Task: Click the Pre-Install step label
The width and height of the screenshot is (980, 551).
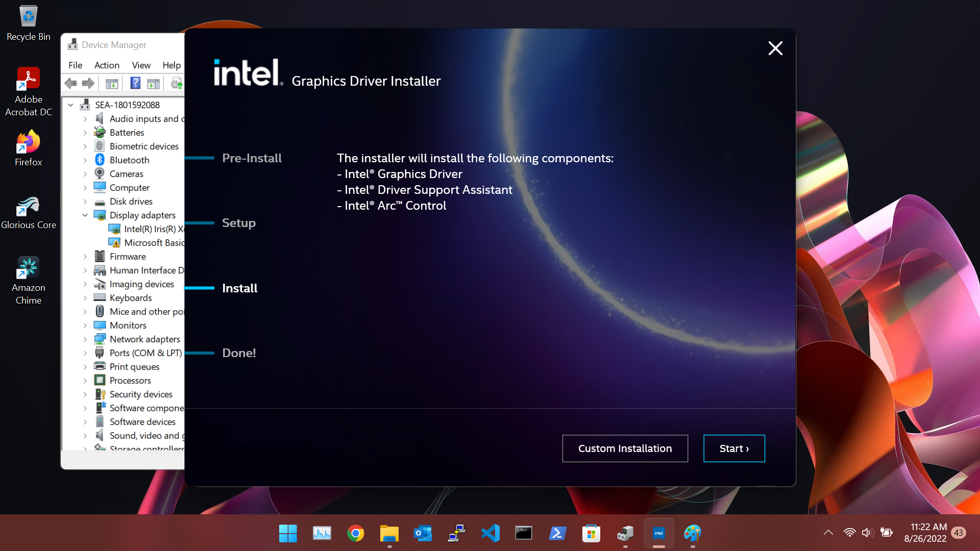Action: click(252, 158)
